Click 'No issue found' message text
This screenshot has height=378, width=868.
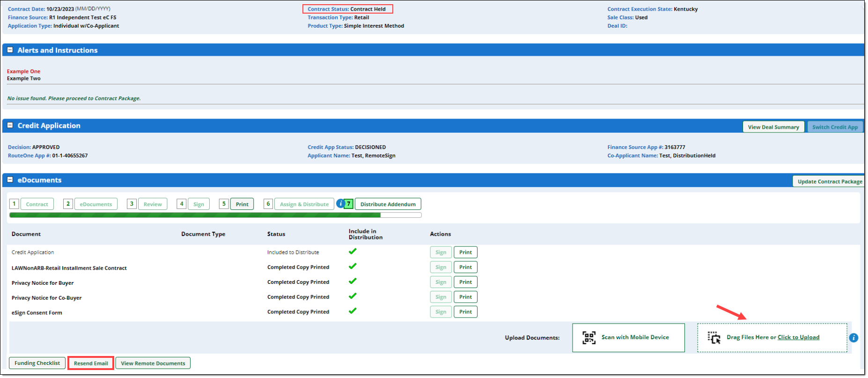(74, 98)
